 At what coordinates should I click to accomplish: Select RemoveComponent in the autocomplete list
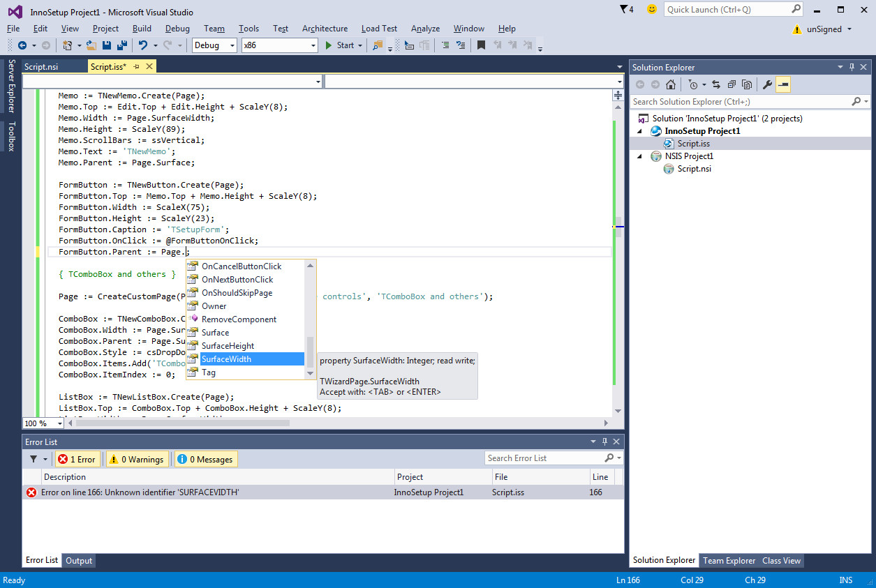pyautogui.click(x=246, y=319)
